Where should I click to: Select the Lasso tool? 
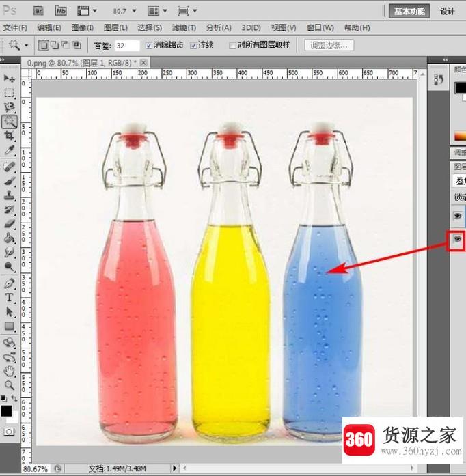tap(10, 107)
